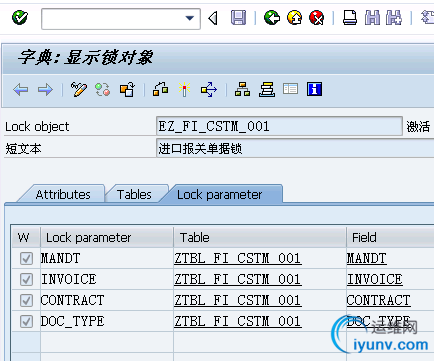The width and height of the screenshot is (434, 361).
Task: Open ZTBL_FI_CSTM_001 link in INVOICE row
Action: tap(238, 280)
